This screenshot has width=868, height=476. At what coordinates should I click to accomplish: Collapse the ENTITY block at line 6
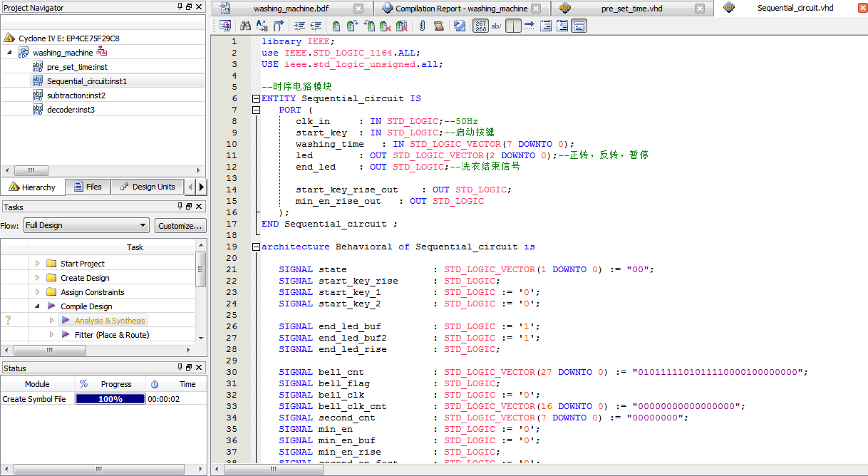click(x=256, y=98)
